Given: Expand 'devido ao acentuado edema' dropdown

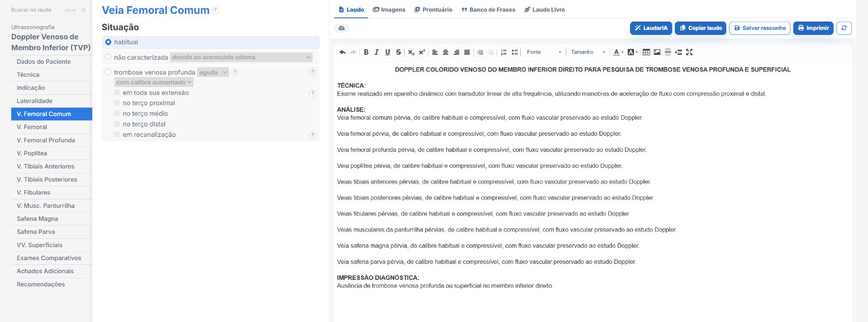Looking at the screenshot, I should (x=241, y=57).
